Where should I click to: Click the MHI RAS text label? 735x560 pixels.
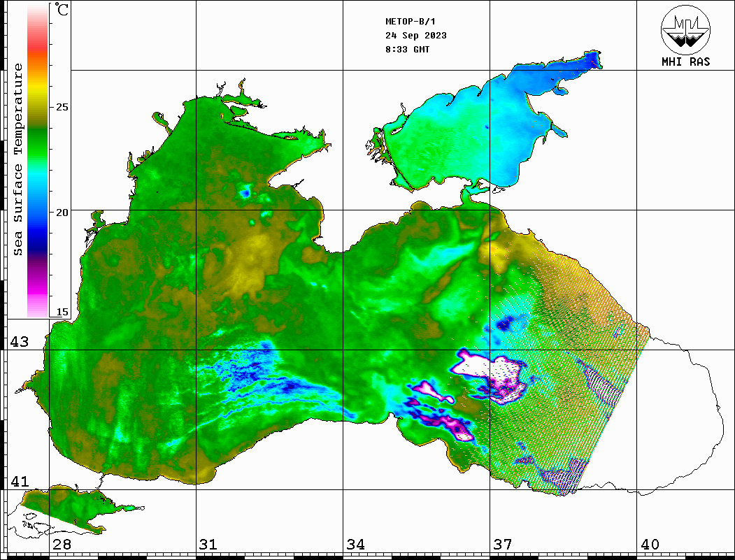point(685,62)
